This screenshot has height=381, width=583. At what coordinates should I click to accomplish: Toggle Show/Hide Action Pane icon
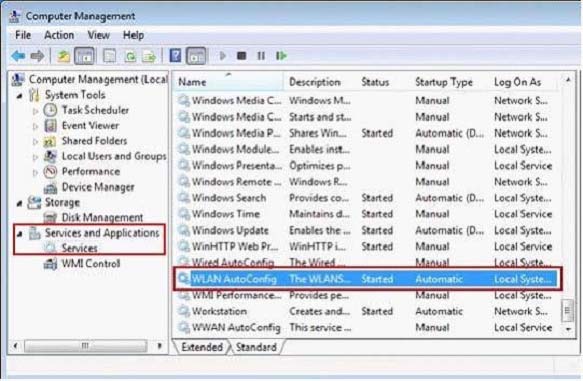[196, 56]
